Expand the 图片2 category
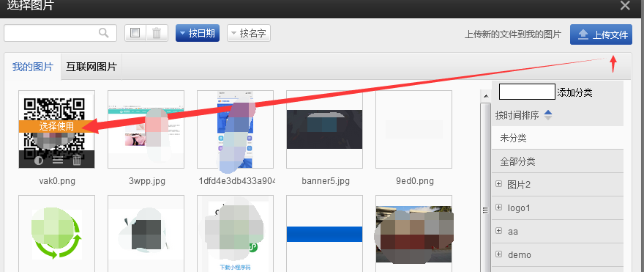This screenshot has width=644, height=272. pos(498,184)
